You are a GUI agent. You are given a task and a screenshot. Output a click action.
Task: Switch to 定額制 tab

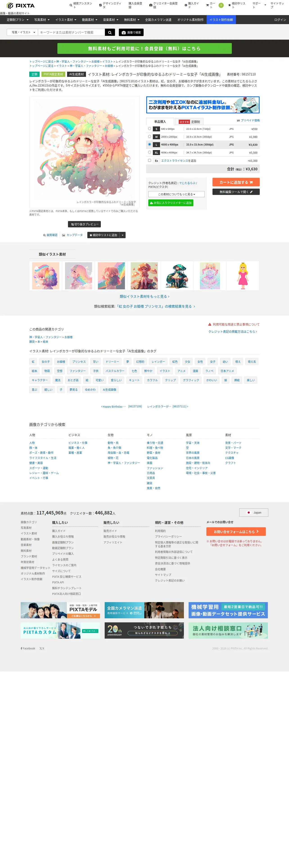pyautogui.click(x=190, y=122)
